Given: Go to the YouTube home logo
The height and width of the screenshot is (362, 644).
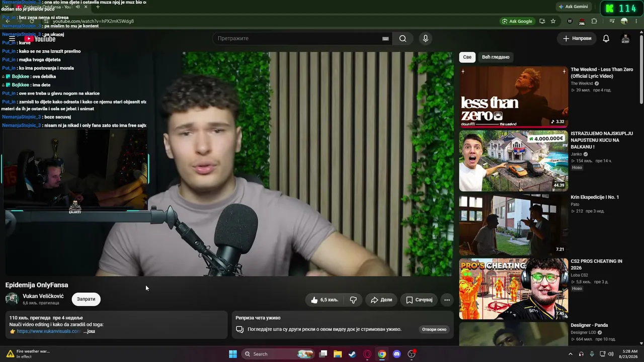Looking at the screenshot, I should pos(40,39).
